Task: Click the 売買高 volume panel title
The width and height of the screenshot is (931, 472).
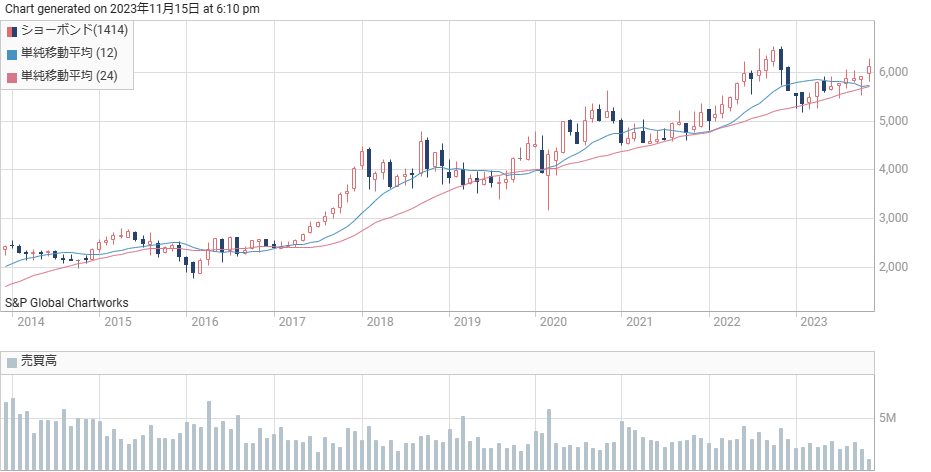Action: (39, 360)
